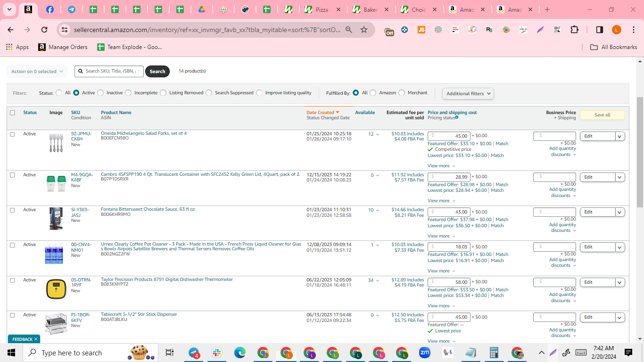
Task: Open the Manage Orders bookmark
Action: tap(63, 47)
